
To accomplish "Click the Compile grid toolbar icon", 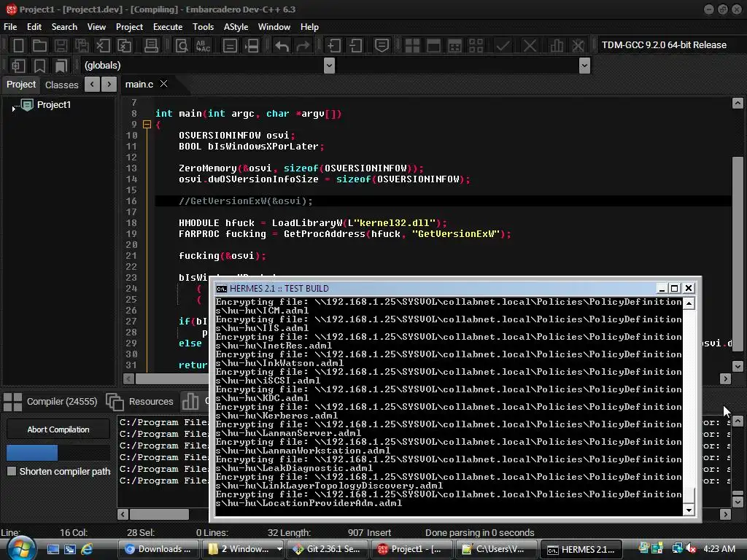I will 412,45.
